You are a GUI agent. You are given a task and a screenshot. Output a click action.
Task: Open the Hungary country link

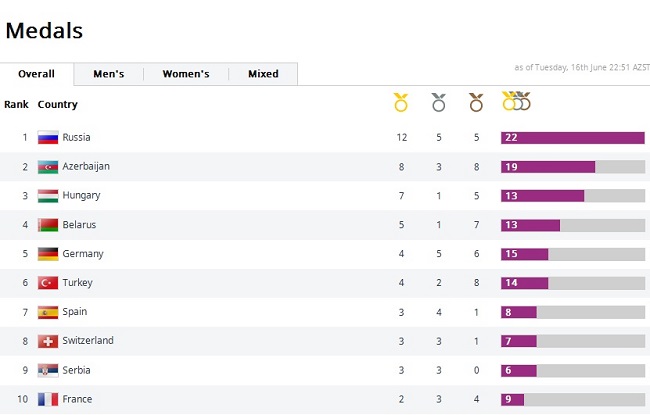(81, 196)
